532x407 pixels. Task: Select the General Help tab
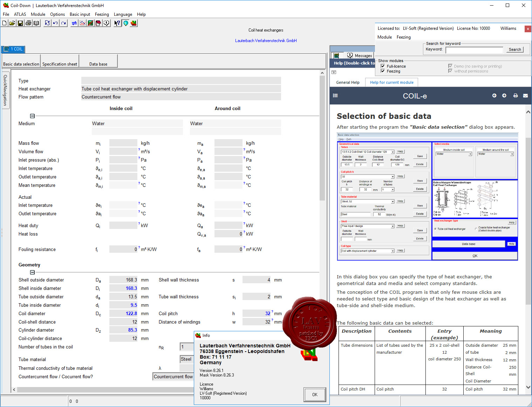pos(348,82)
